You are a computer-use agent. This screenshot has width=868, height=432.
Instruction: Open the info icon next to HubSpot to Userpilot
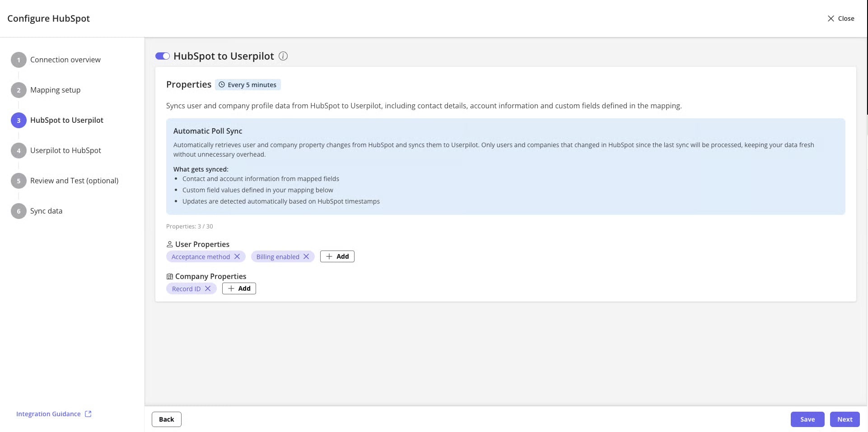[283, 56]
